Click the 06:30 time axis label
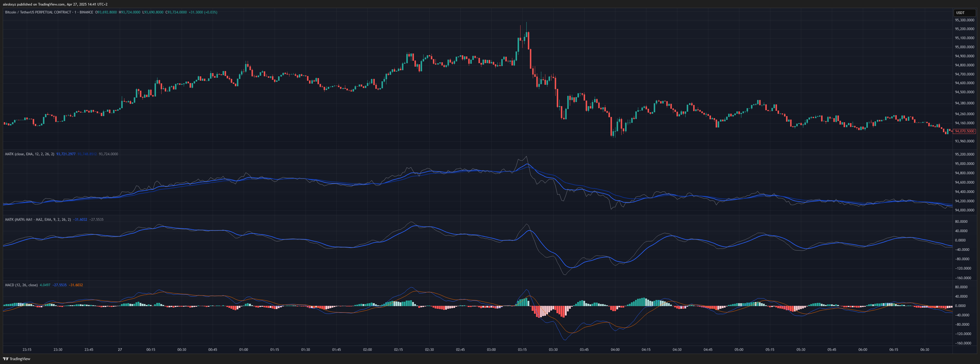Image resolution: width=980 pixels, height=364 pixels. (925, 350)
